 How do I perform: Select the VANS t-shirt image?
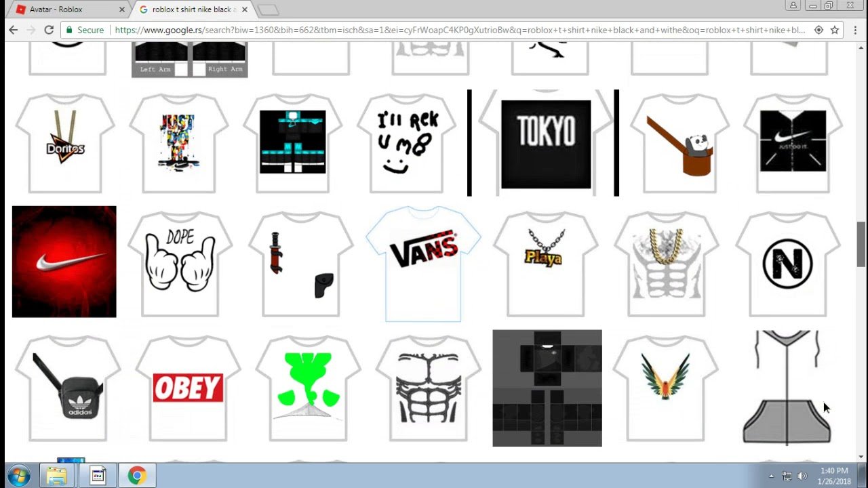click(423, 264)
